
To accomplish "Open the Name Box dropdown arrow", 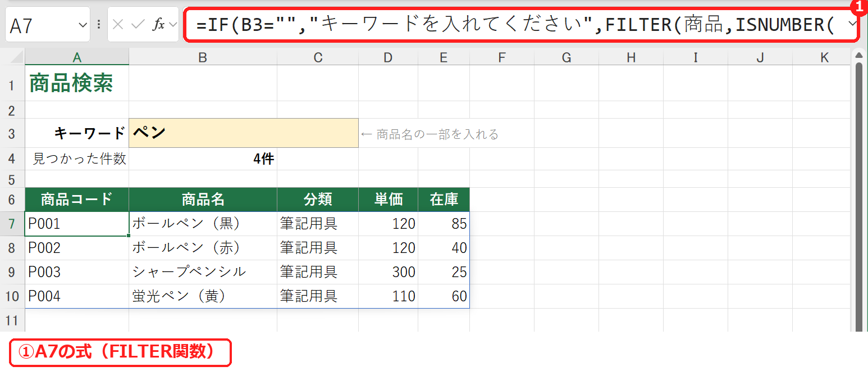I will point(83,25).
